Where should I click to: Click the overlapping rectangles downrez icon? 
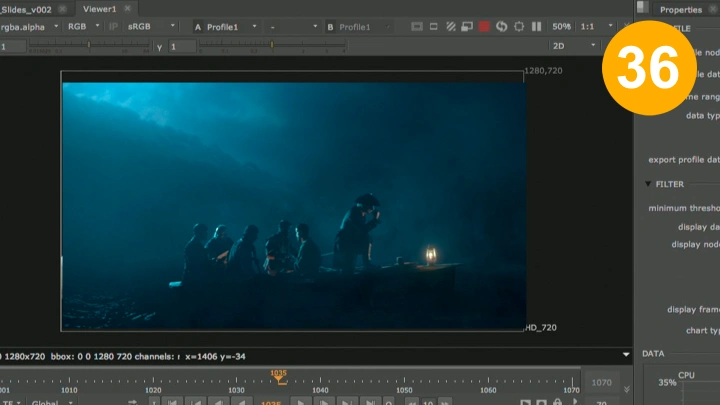467,27
